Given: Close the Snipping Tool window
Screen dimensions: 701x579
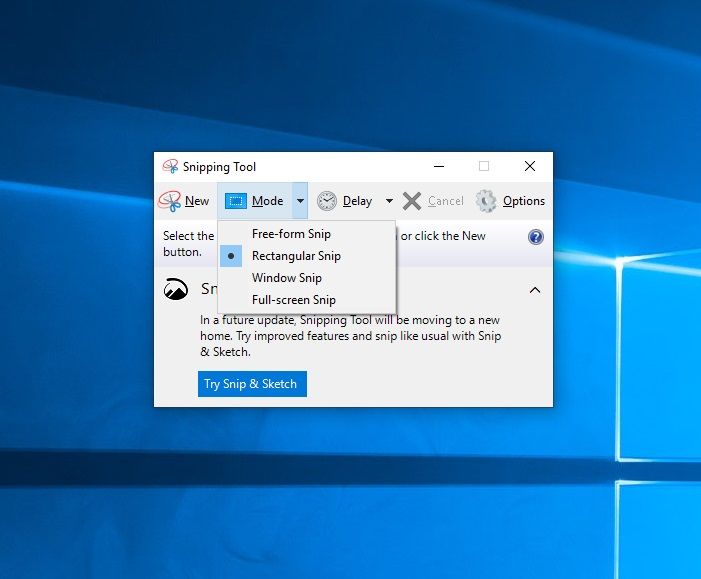Looking at the screenshot, I should (x=530, y=166).
